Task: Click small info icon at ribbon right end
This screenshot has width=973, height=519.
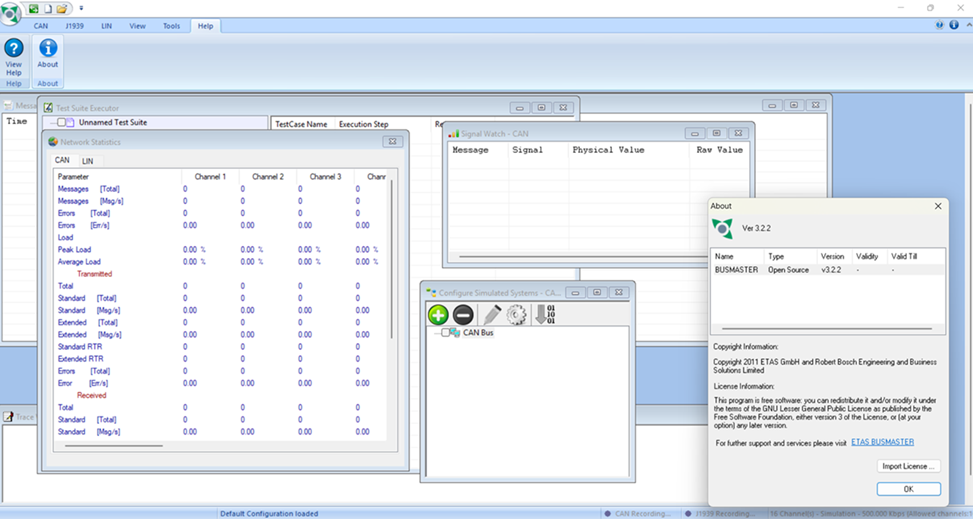Action: (954, 25)
